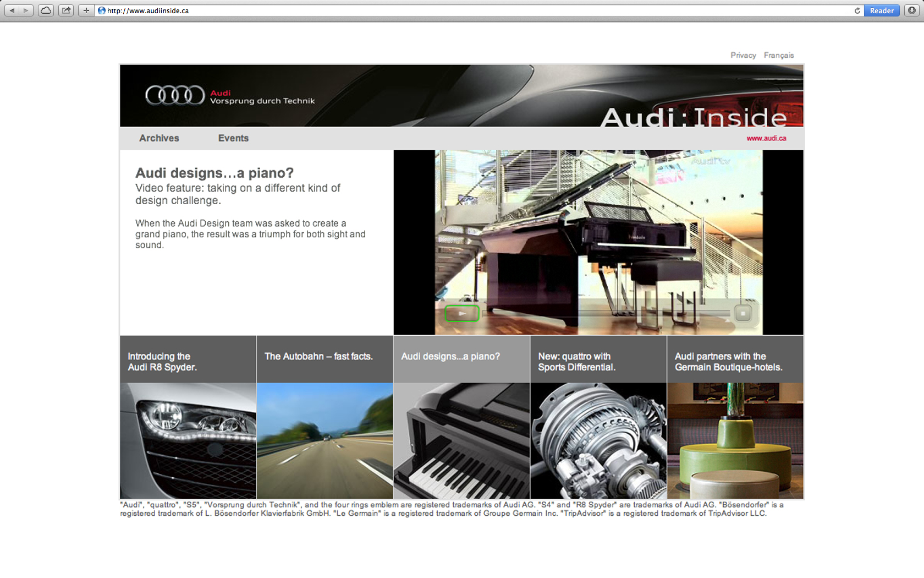Switch language to Français
Image resolution: width=924 pixels, height=578 pixels.
(778, 55)
